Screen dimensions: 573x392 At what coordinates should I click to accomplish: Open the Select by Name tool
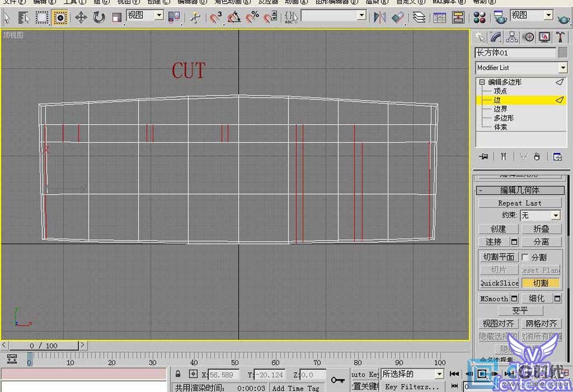tap(24, 17)
